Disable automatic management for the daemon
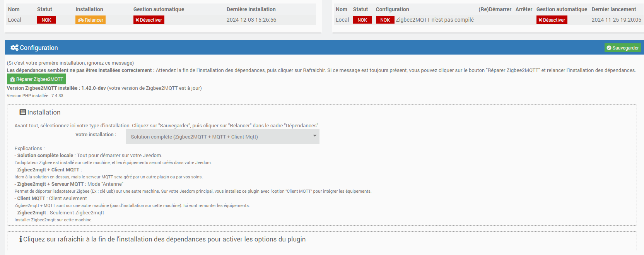 [x=552, y=20]
